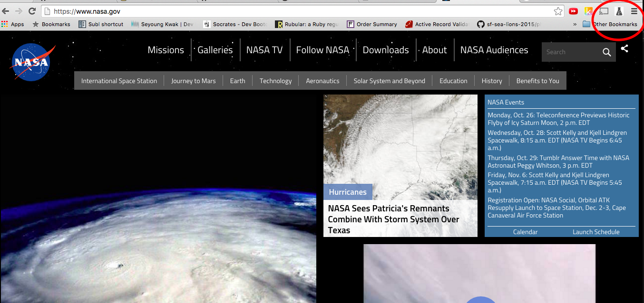Open the Apps shortcut in bookmarks bar
The width and height of the screenshot is (644, 303).
(x=13, y=24)
